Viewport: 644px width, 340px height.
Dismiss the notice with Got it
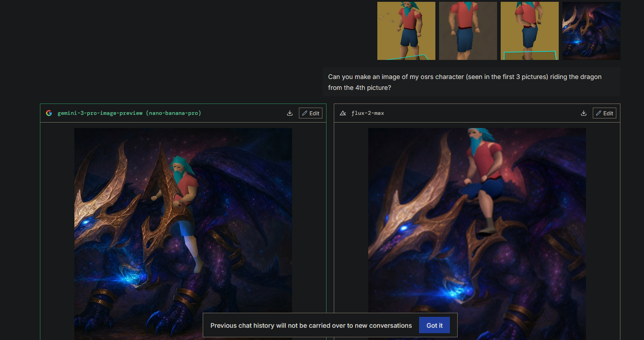[434, 325]
